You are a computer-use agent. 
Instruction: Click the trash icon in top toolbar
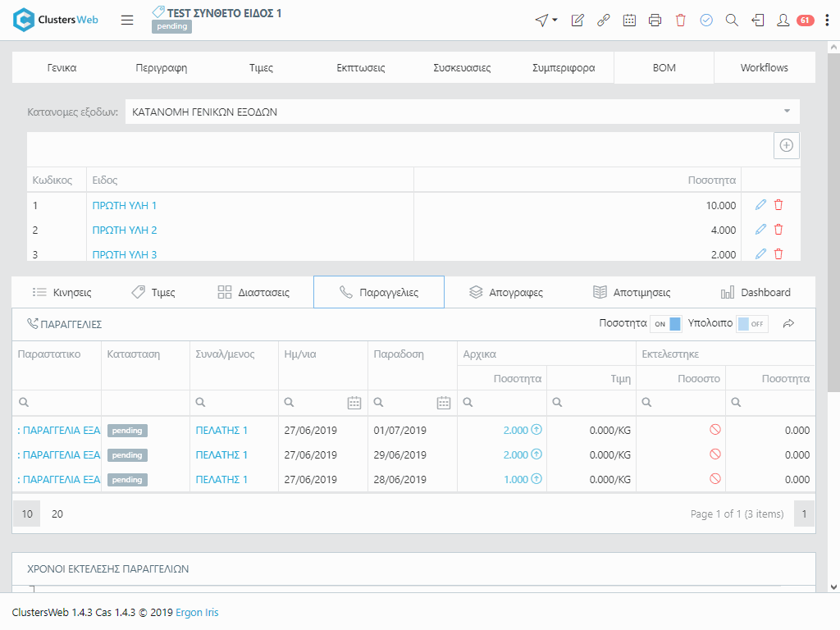680,21
